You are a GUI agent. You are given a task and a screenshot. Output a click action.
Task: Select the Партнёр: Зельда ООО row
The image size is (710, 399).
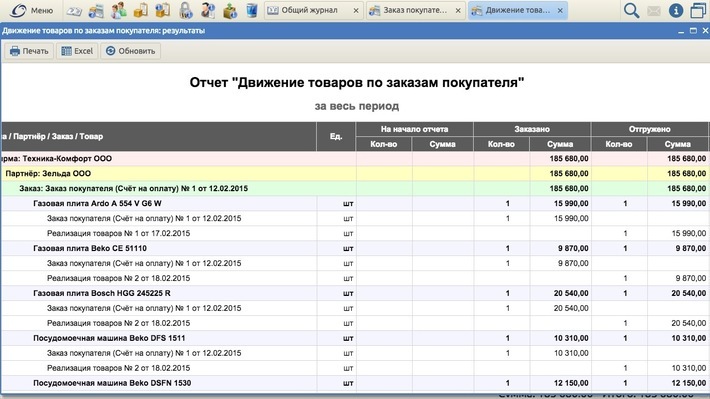coord(355,173)
